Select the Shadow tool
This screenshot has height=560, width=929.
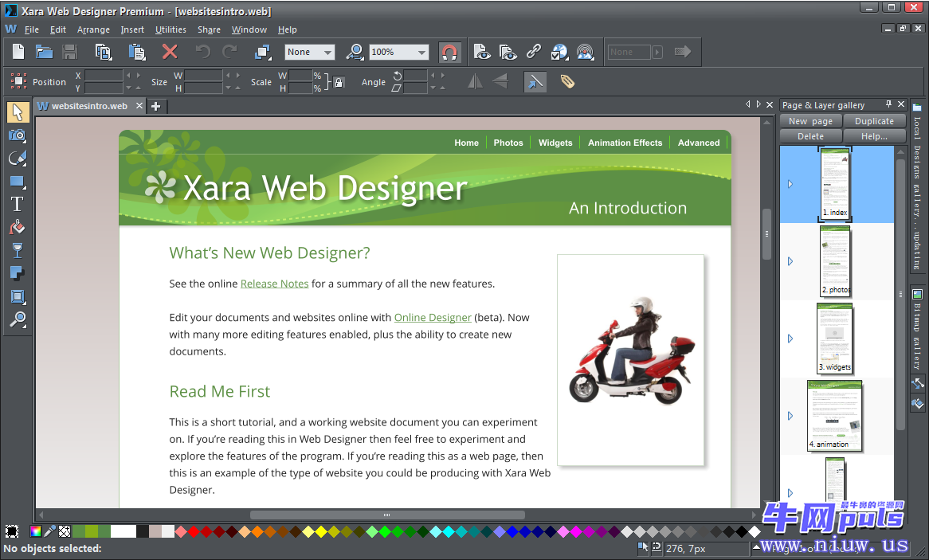[18, 273]
